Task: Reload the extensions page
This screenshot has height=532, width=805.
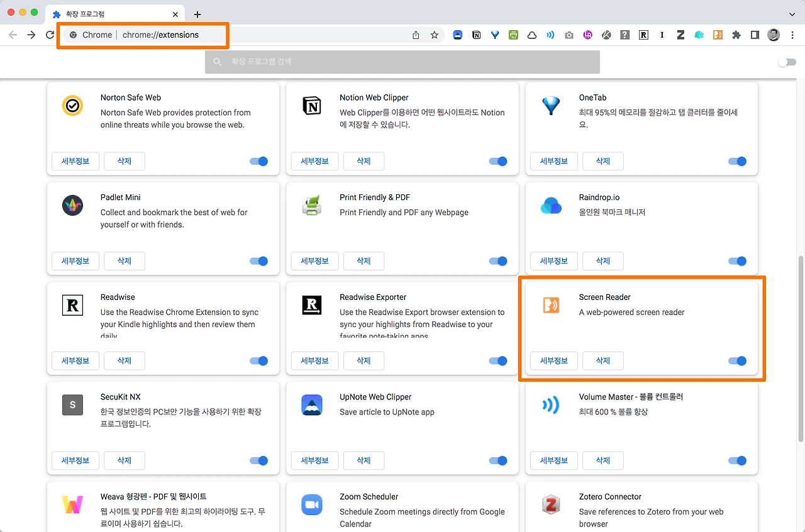Action: point(50,35)
